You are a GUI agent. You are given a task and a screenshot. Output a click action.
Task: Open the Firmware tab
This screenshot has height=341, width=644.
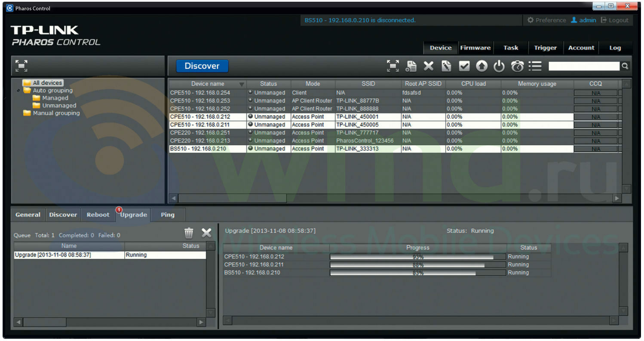point(475,48)
